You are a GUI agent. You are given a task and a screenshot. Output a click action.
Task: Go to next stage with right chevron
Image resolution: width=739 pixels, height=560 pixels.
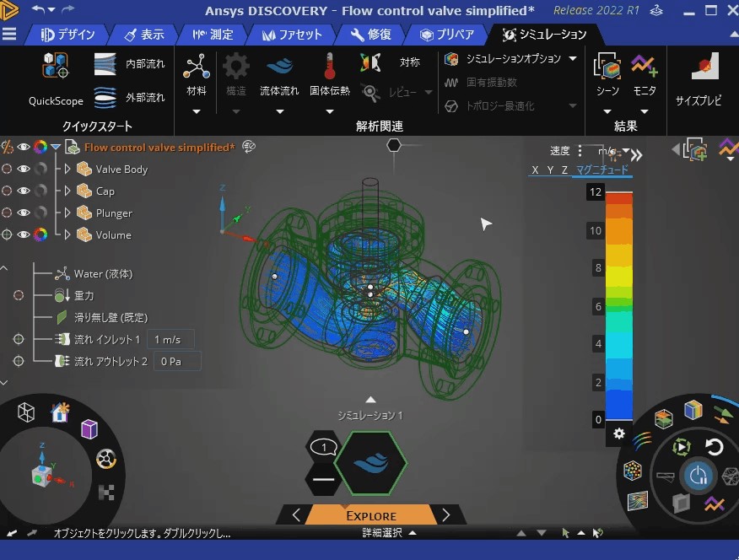446,514
